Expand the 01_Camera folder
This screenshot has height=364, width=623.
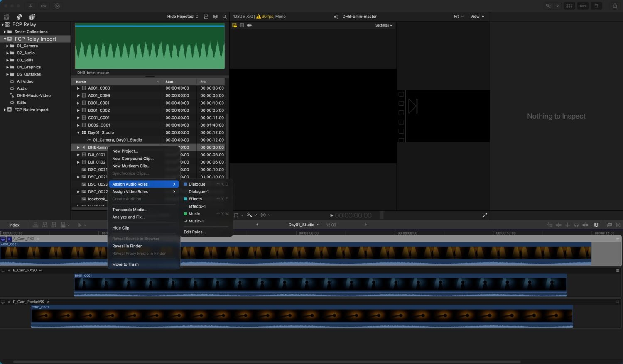pyautogui.click(x=7, y=46)
